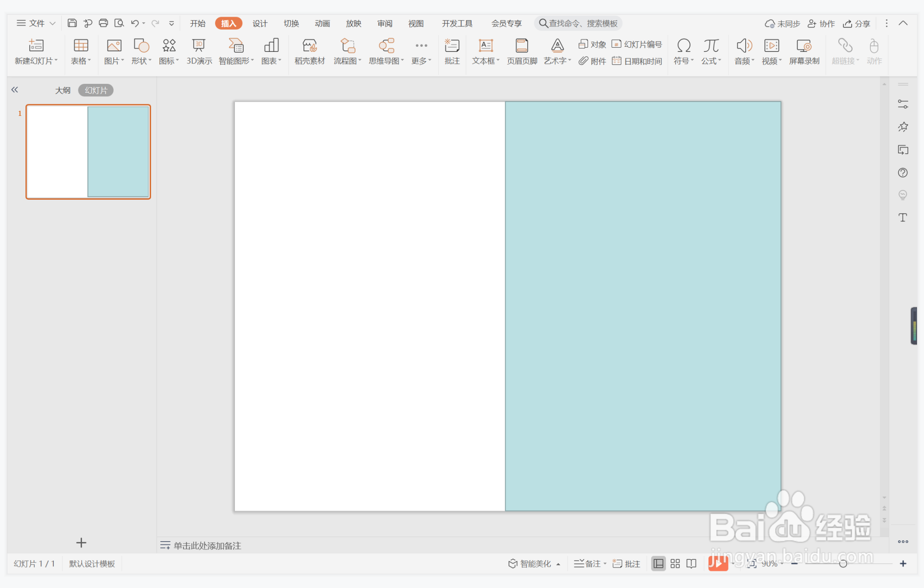Switch to the 设计 ribbon tab
Image resolution: width=924 pixels, height=588 pixels.
(259, 24)
